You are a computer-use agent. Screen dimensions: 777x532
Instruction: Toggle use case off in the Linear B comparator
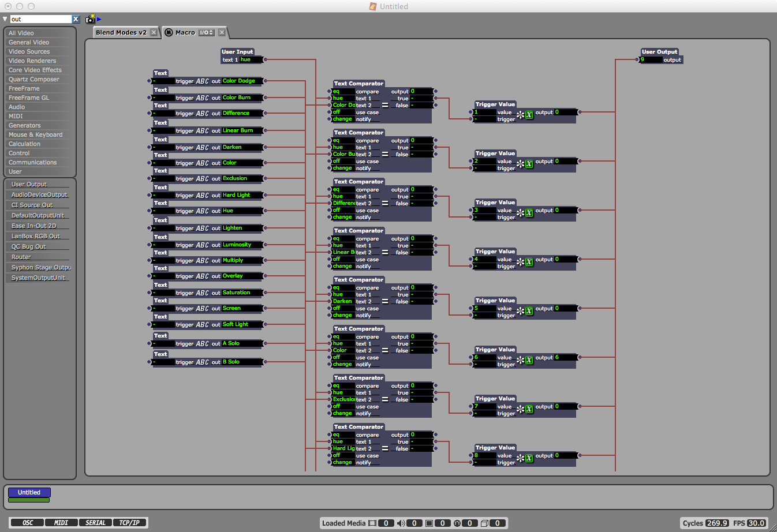click(343, 259)
